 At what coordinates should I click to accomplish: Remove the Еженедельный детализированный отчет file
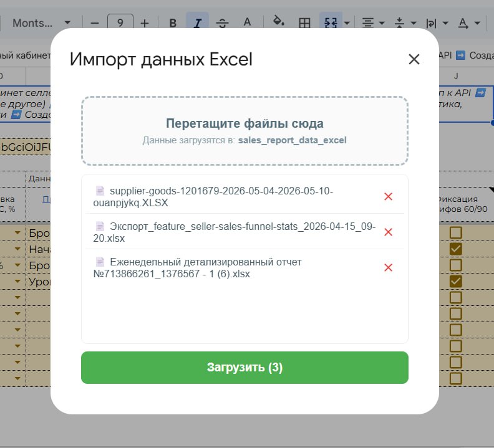tap(388, 267)
